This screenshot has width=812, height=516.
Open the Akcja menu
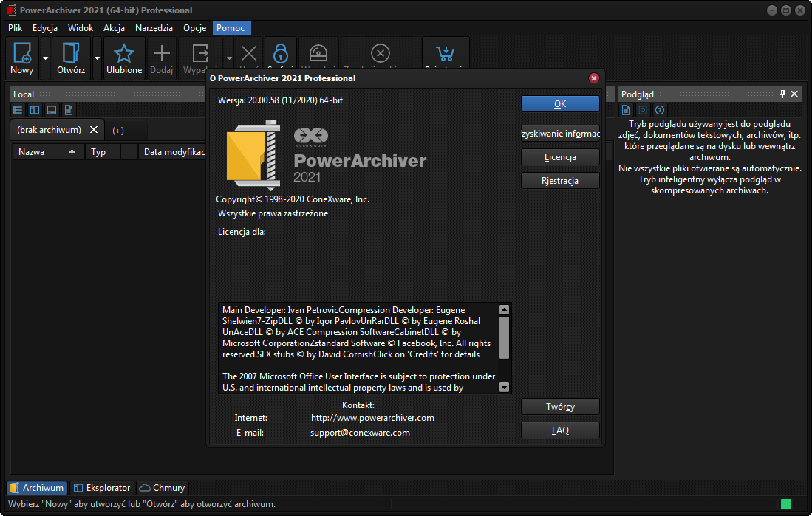114,28
